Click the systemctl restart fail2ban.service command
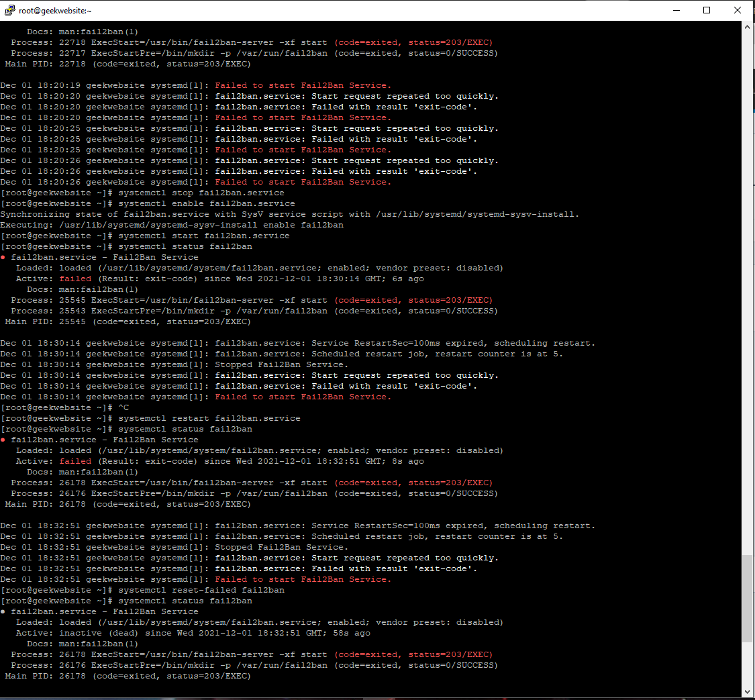The height and width of the screenshot is (700, 755). coord(209,418)
